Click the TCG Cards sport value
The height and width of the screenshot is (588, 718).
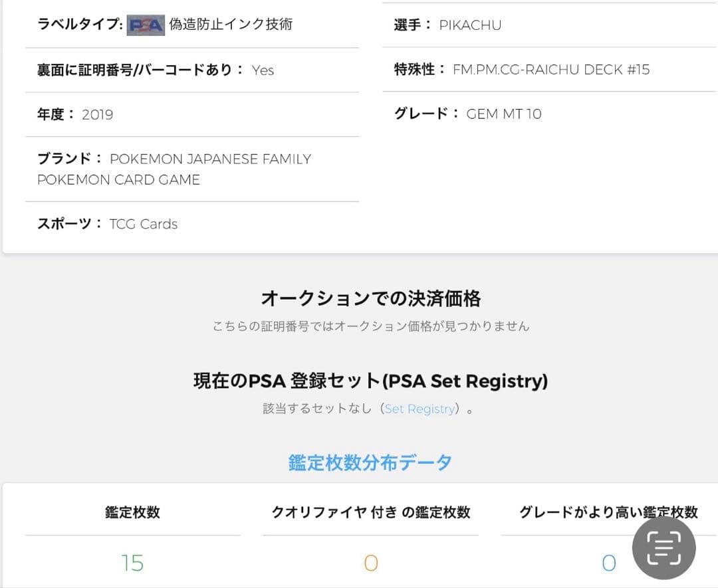pyautogui.click(x=144, y=224)
